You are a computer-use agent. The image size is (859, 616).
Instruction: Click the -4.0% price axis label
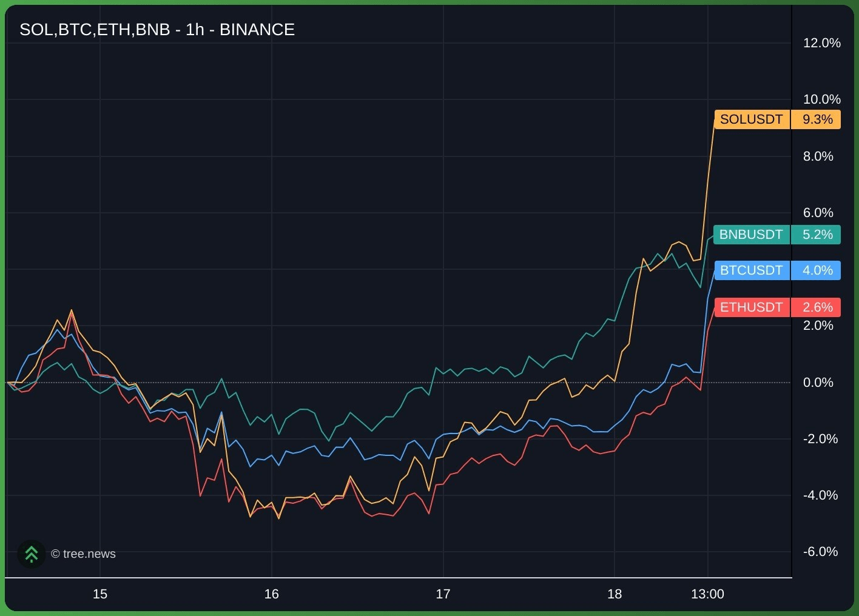[820, 495]
